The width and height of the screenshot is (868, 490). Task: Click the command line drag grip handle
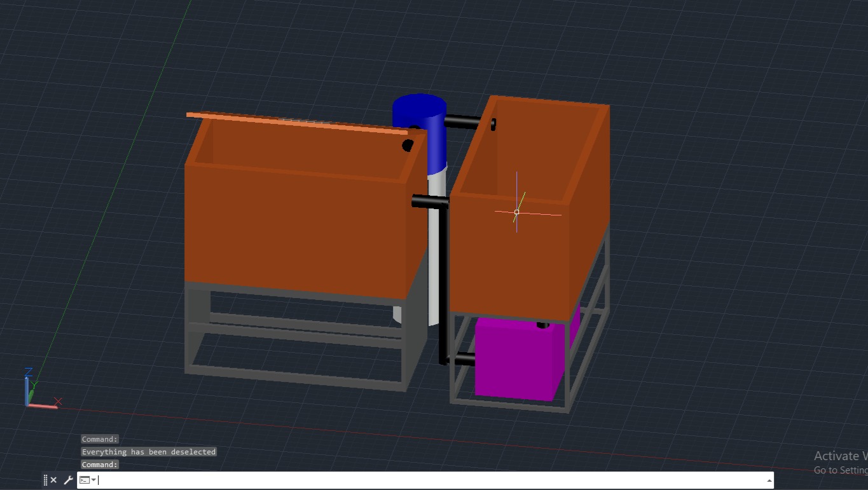46,480
